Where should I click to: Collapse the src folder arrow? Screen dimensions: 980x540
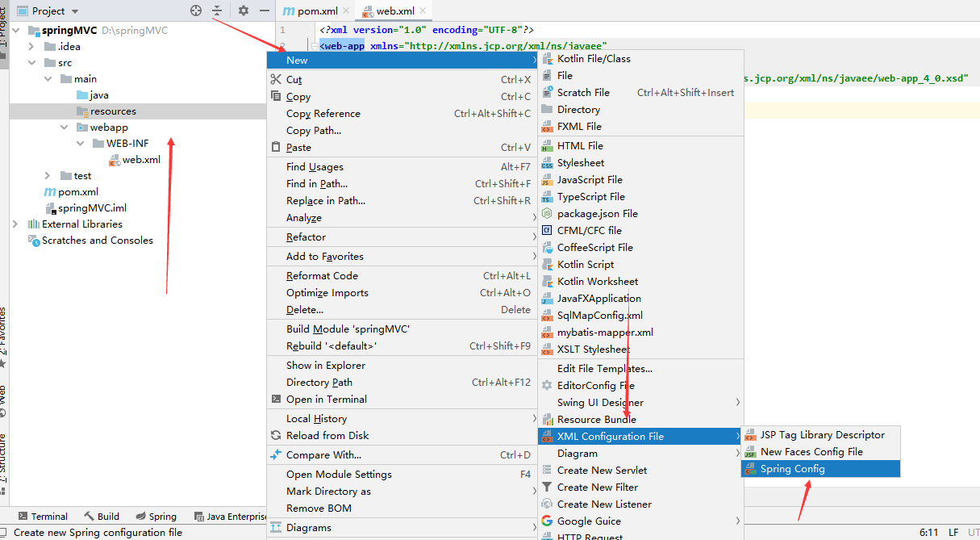coord(32,63)
